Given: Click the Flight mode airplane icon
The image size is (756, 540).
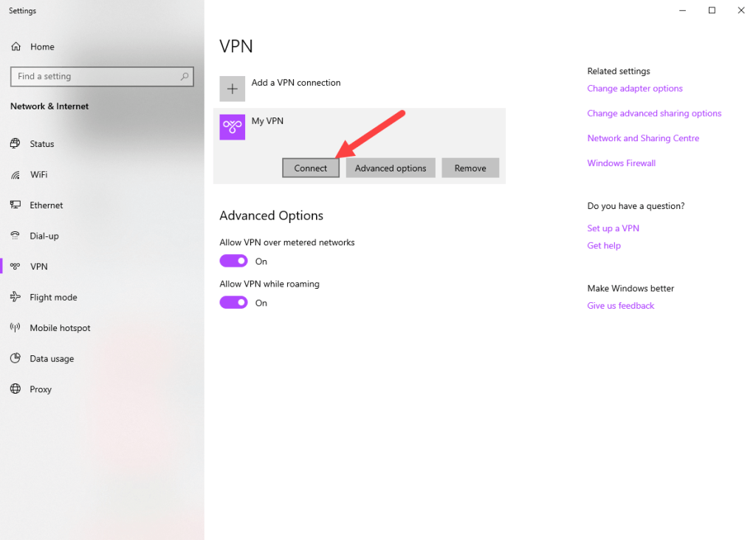Looking at the screenshot, I should (x=16, y=297).
